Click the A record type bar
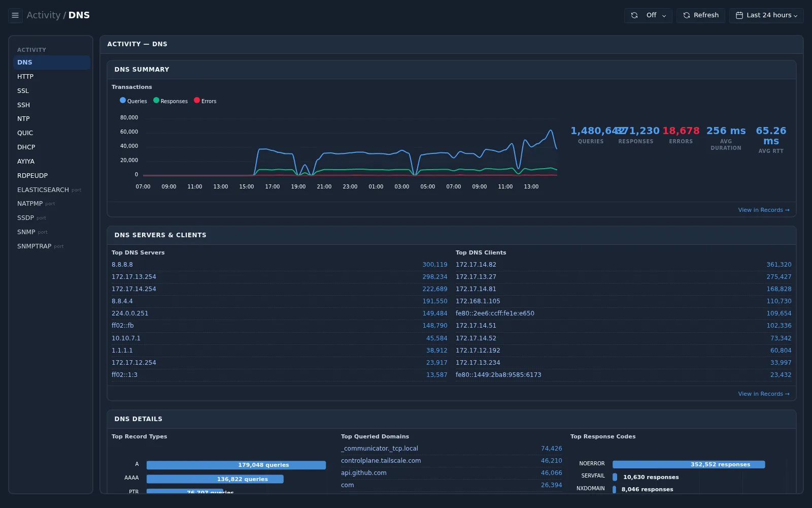The image size is (812, 508). pyautogui.click(x=236, y=465)
